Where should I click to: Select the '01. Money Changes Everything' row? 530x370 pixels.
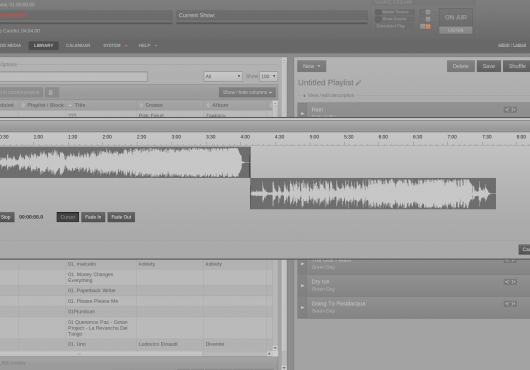tap(136, 277)
